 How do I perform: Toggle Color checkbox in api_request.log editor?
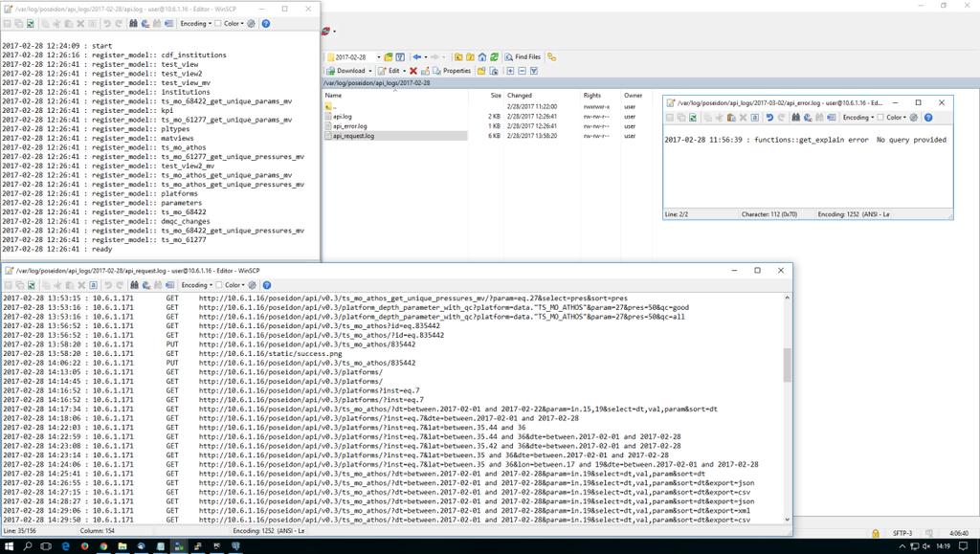coord(219,285)
